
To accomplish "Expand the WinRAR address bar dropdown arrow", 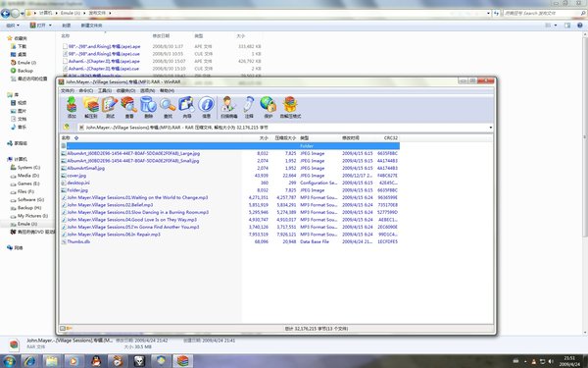I will 490,128.
